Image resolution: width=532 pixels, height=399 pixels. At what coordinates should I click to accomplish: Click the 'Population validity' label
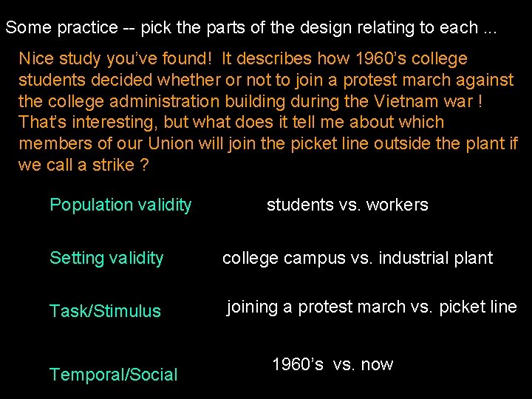click(x=120, y=205)
